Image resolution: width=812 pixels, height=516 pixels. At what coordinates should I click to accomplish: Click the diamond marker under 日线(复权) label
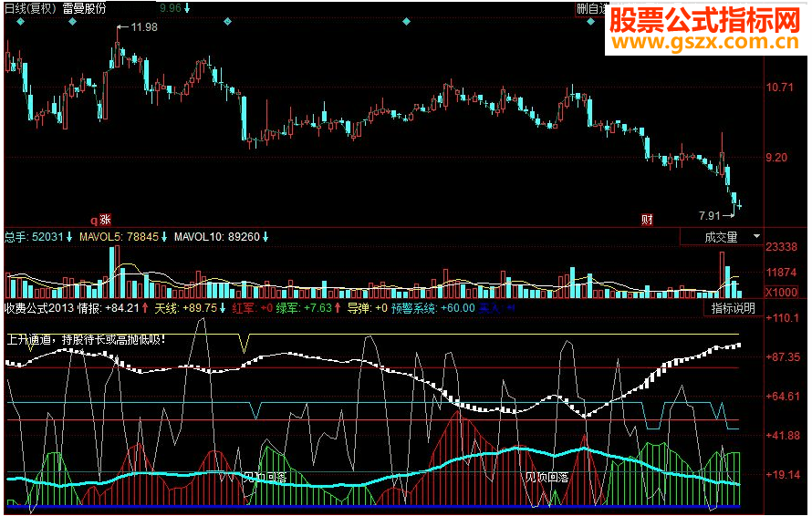pyautogui.click(x=20, y=22)
